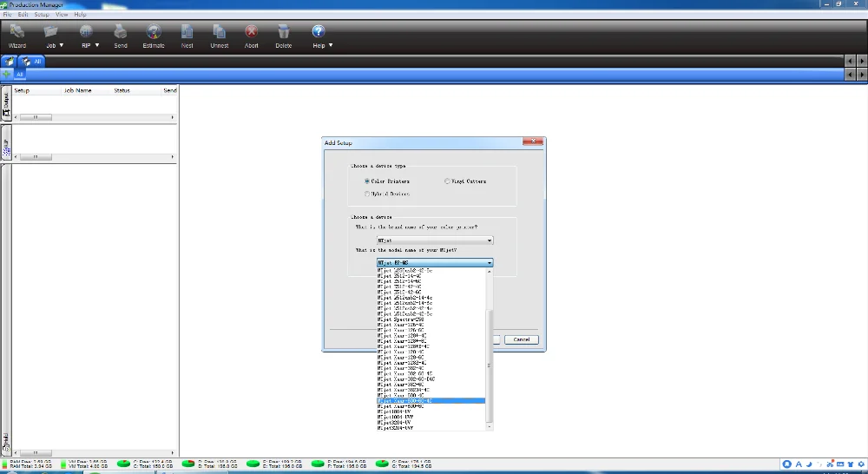868x474 pixels.
Task: Click the green plus add setup icon
Action: pyautogui.click(x=7, y=74)
